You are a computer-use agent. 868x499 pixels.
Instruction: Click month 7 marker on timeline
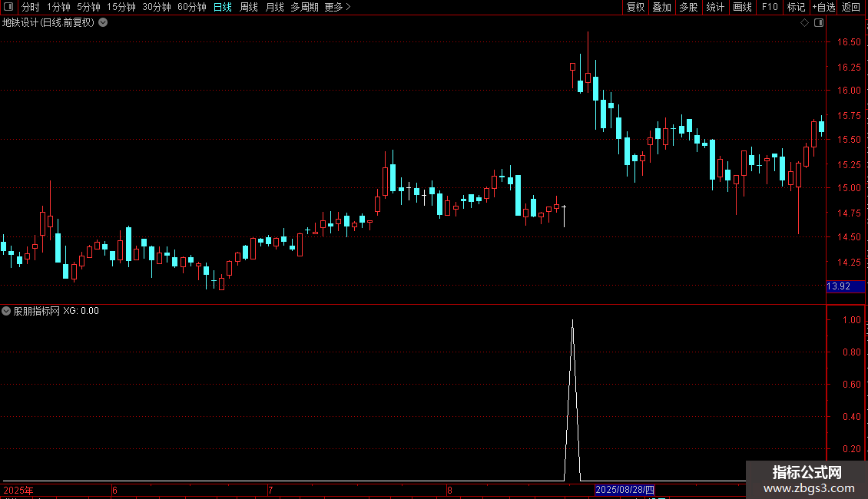[270, 490]
